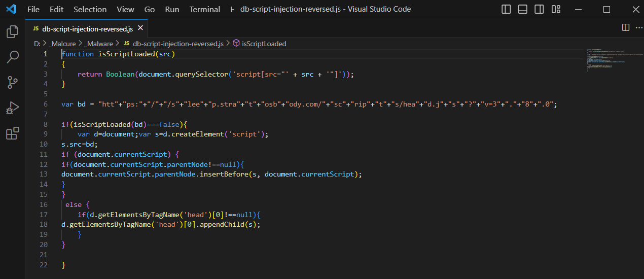Image resolution: width=644 pixels, height=279 pixels.
Task: Open the Terminal menu
Action: pyautogui.click(x=205, y=9)
